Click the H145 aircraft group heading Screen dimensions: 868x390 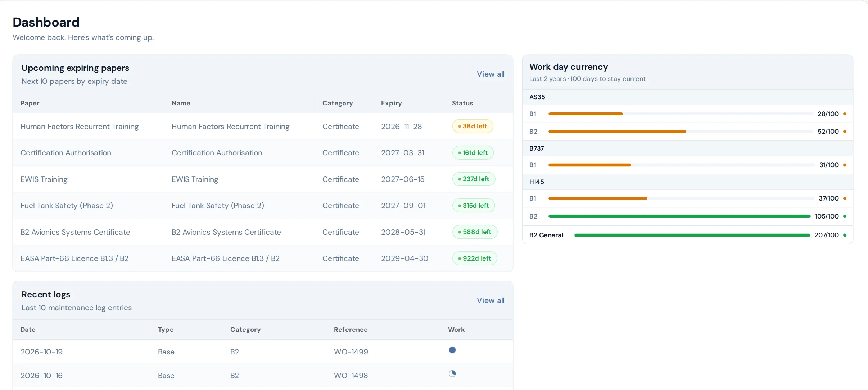pyautogui.click(x=537, y=182)
